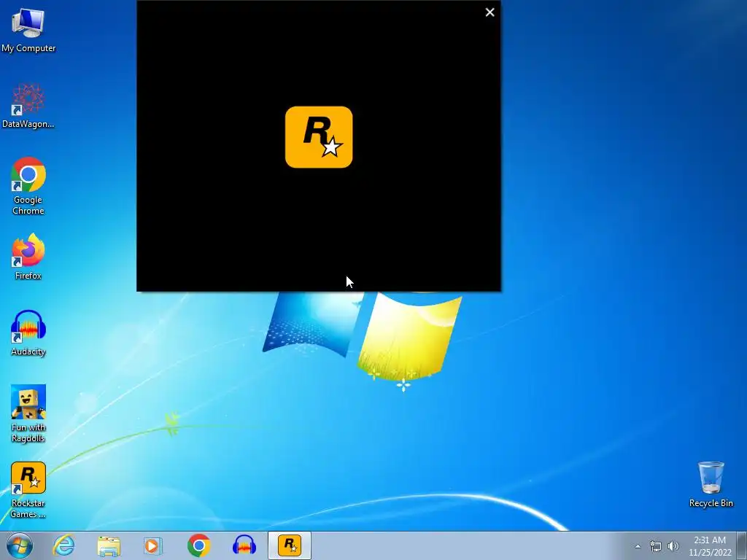
Task: Open the clock showing 2:31 AM
Action: (709, 546)
